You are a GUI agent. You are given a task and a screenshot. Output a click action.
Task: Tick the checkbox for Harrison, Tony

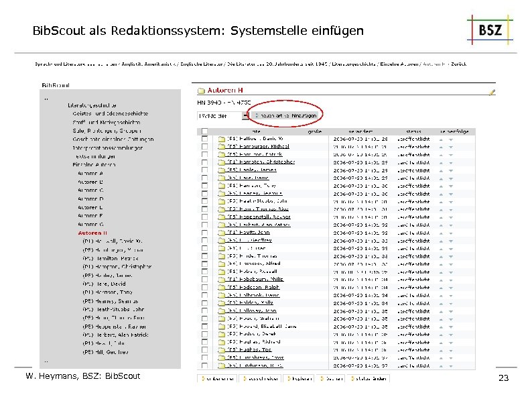tap(204, 186)
